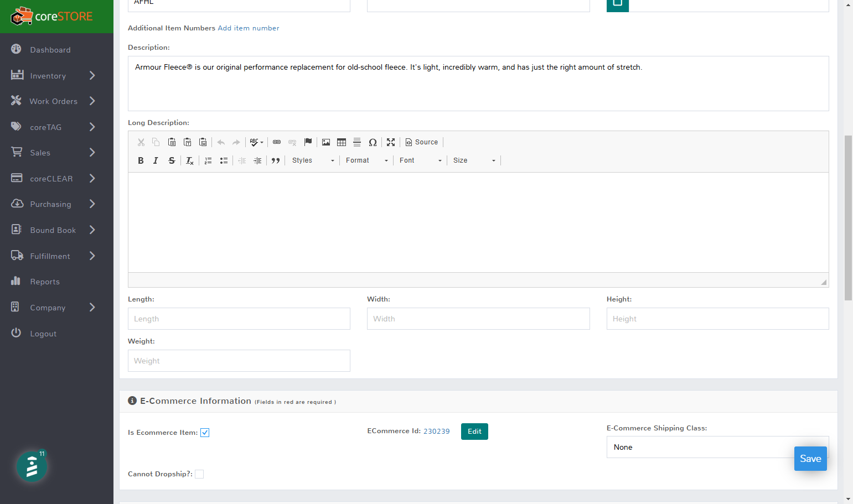Open the Size dropdown
853x504 pixels.
point(474,160)
